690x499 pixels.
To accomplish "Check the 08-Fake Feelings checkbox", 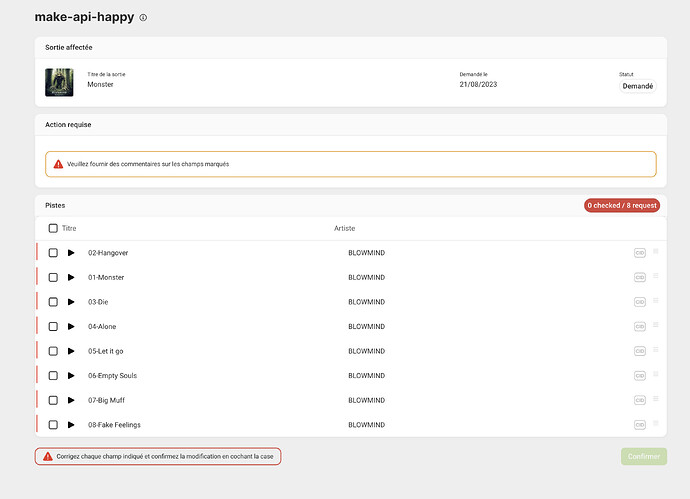I will coord(53,425).
